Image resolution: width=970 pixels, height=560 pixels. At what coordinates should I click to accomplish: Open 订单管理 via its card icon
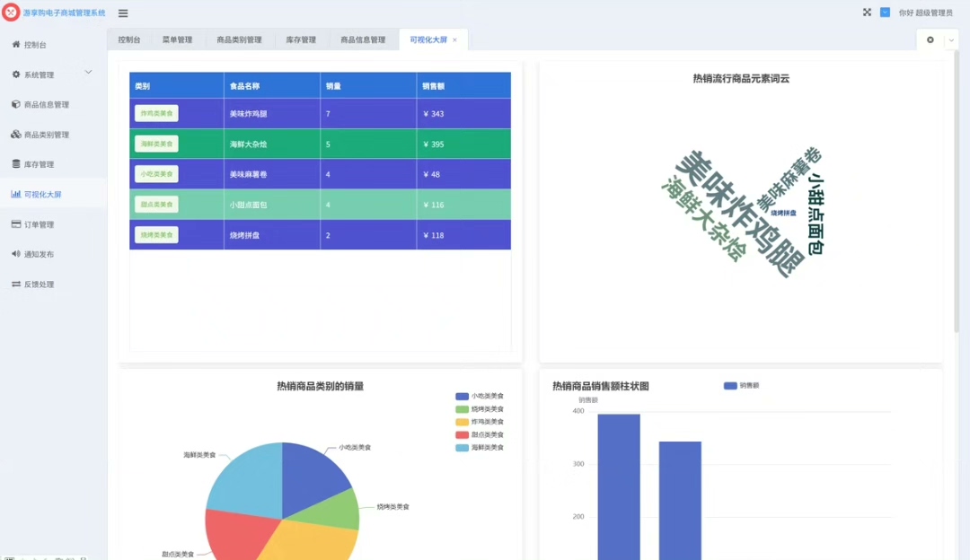[16, 223]
